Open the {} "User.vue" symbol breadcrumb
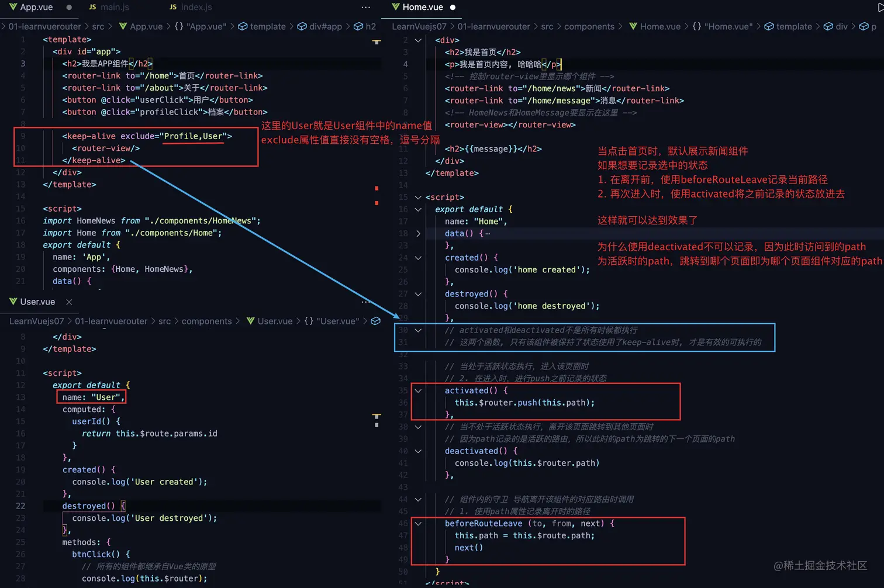Screen dimensions: 884x588 [331, 321]
